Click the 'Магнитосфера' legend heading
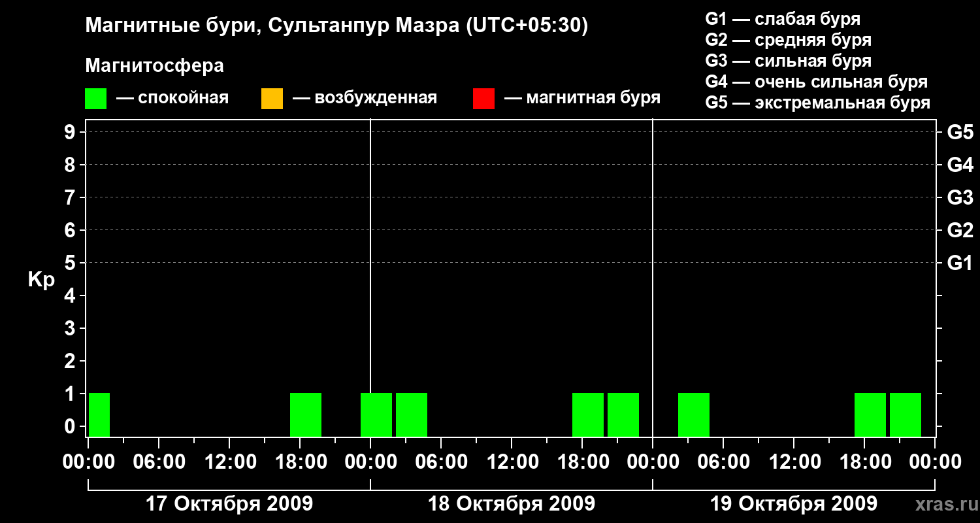The image size is (980, 523). pyautogui.click(x=154, y=66)
